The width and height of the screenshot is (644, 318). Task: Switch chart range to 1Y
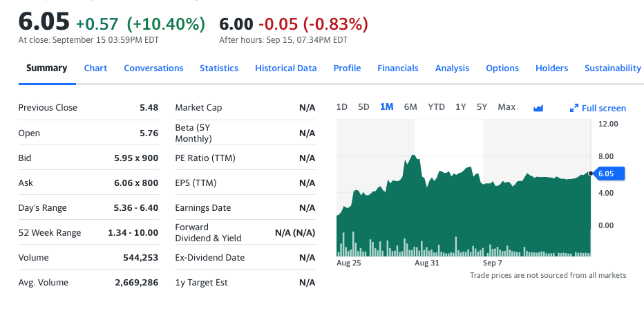coord(460,107)
